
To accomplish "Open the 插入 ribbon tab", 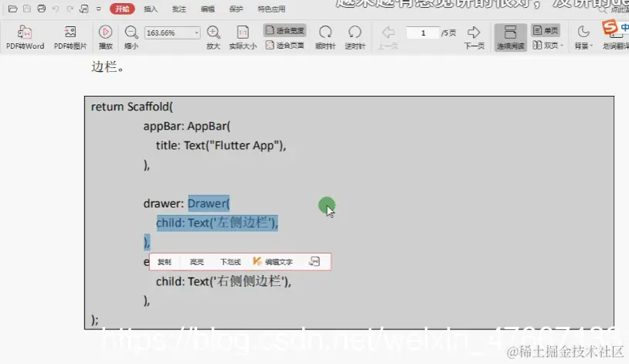I will click(151, 9).
